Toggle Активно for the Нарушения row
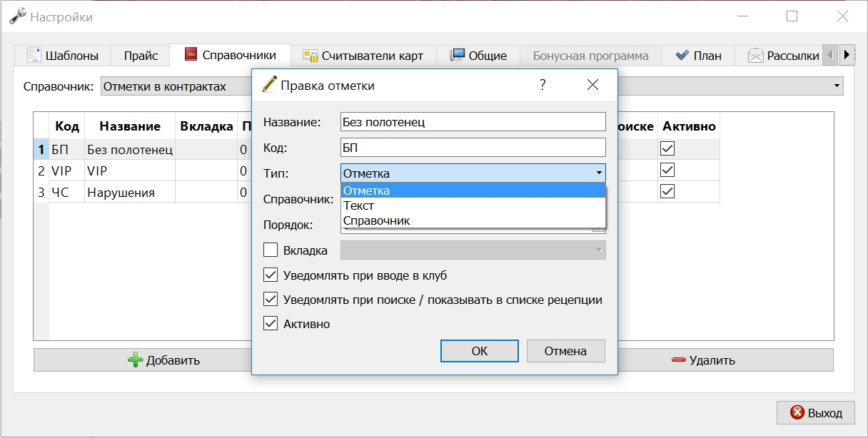The image size is (868, 438). (x=667, y=192)
